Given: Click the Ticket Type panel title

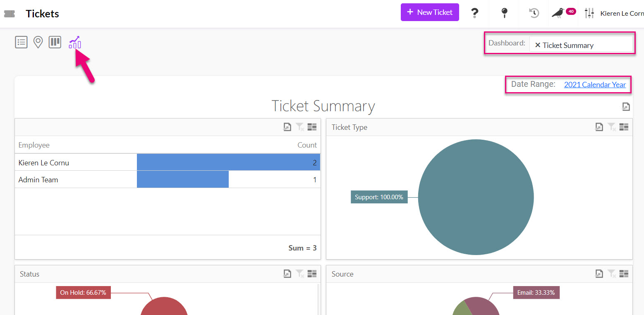Looking at the screenshot, I should point(350,127).
